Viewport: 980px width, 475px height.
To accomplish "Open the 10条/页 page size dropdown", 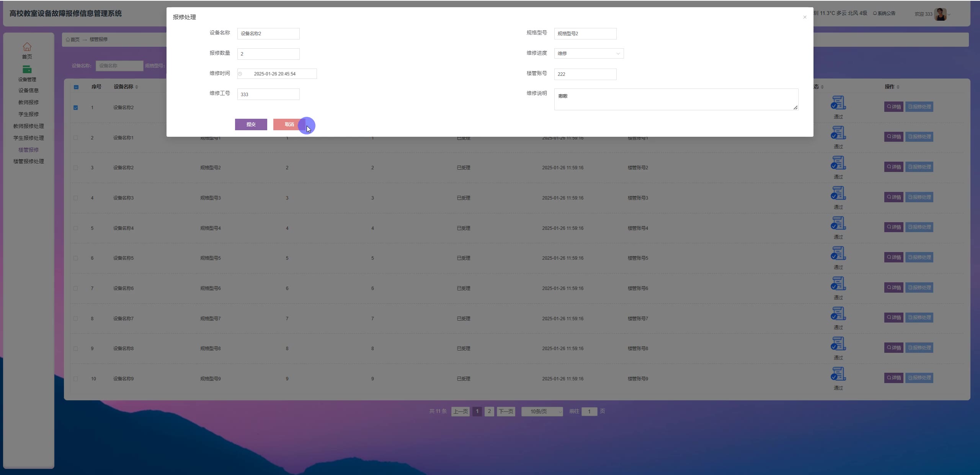I will [542, 411].
